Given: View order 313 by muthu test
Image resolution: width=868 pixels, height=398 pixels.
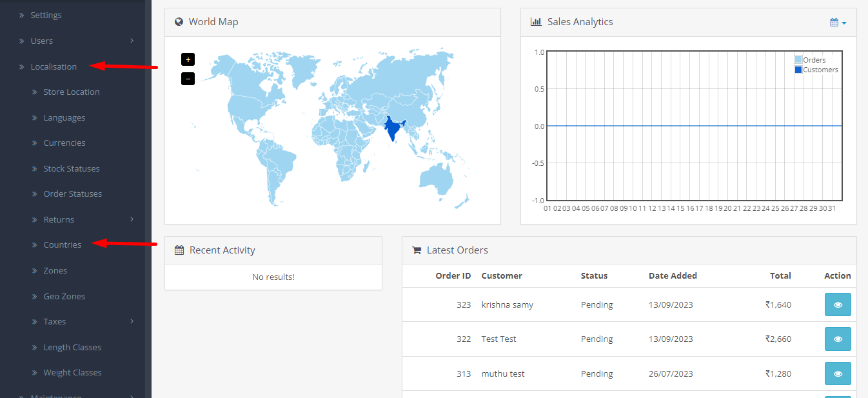Looking at the screenshot, I should [838, 373].
